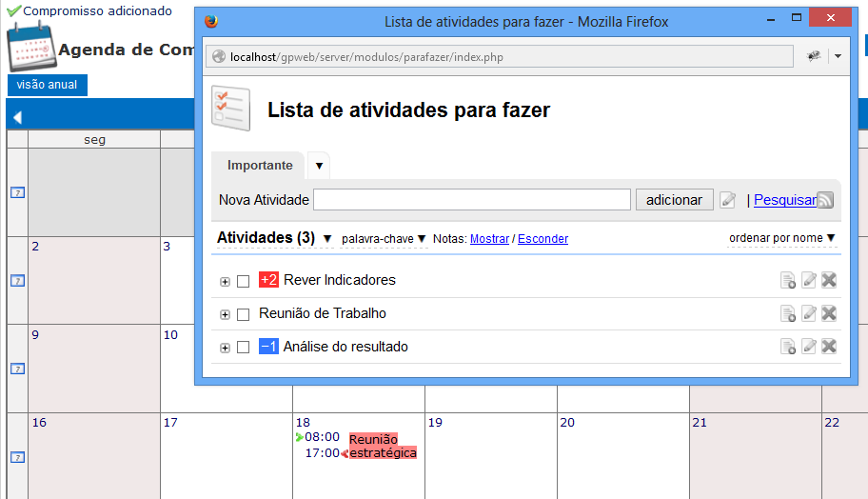Image resolution: width=868 pixels, height=499 pixels.
Task: Edit the Análise do resultado activity
Action: coord(809,347)
